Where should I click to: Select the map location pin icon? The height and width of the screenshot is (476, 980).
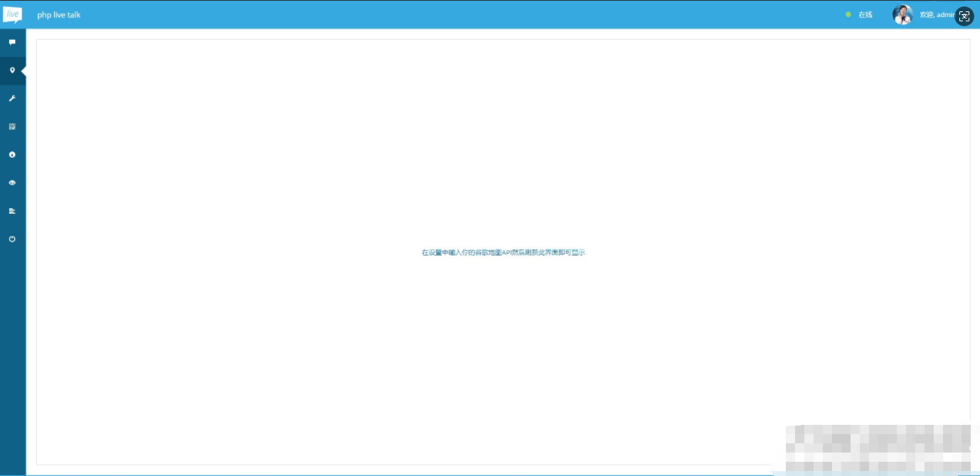(12, 70)
